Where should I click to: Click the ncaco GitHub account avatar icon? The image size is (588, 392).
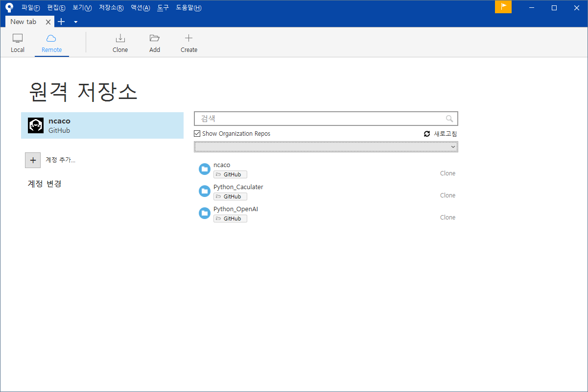(35, 125)
